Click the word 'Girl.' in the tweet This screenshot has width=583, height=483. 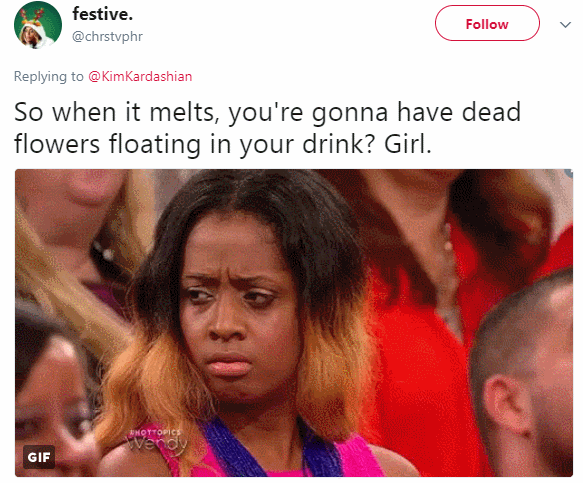pos(408,144)
